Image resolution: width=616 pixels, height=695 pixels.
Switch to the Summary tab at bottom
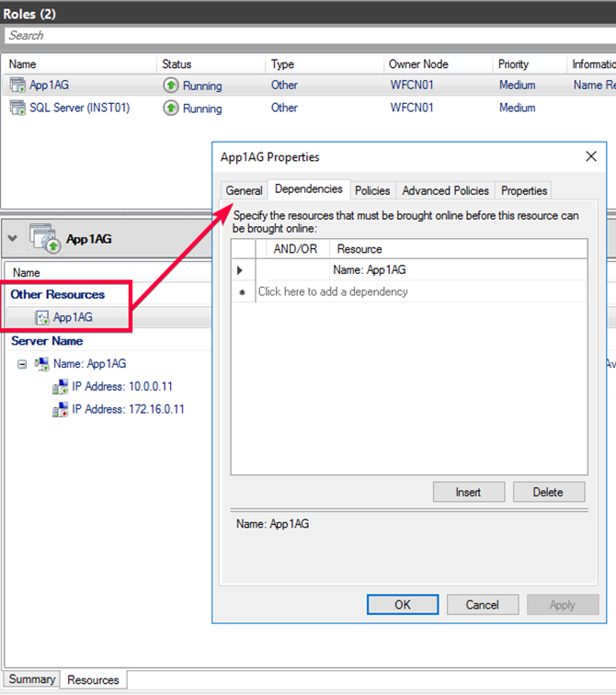(x=32, y=679)
